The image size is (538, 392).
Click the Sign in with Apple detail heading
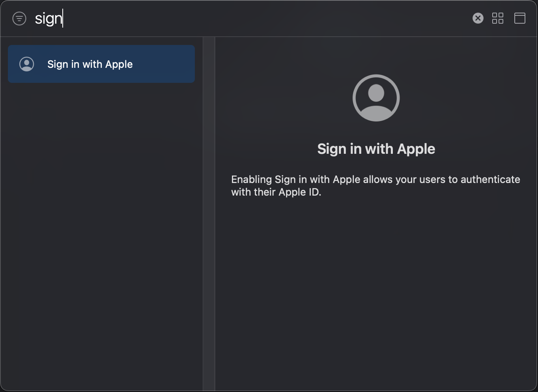coord(376,149)
